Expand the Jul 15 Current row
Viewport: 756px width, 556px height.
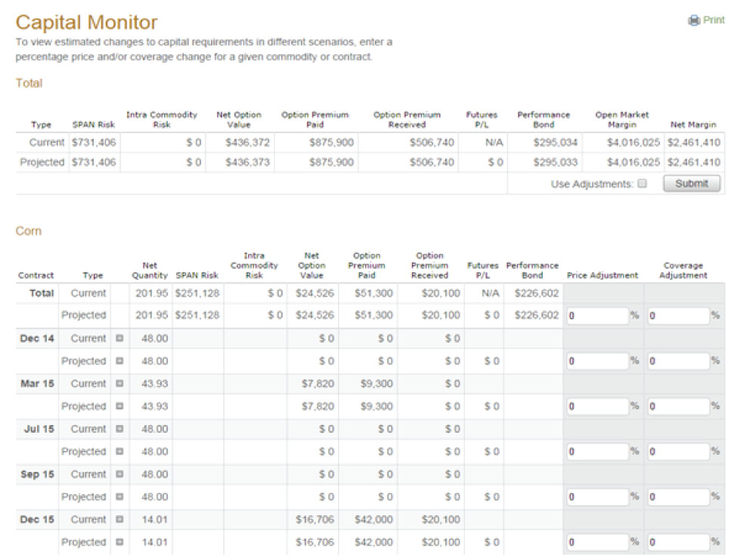(x=119, y=429)
